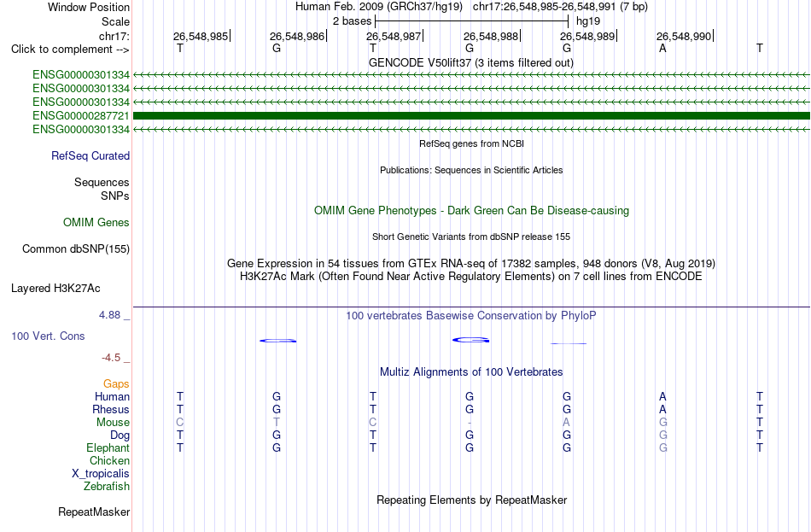Click the PhyloP conservation bar under 26,548,986
The width and height of the screenshot is (811, 532).
(x=277, y=341)
